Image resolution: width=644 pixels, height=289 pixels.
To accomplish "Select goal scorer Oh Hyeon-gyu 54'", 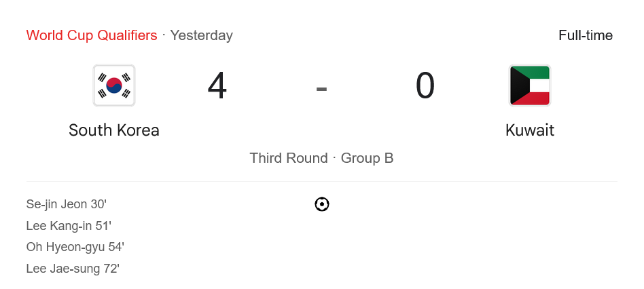I will (75, 247).
